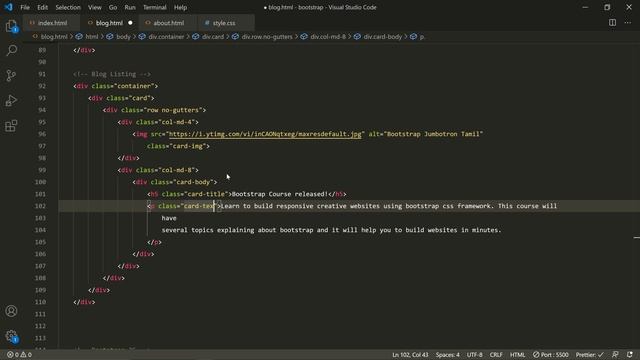Viewport: 640px width, 360px height.
Task: Click Spaces: 4 indentation setting
Action: (x=447, y=355)
